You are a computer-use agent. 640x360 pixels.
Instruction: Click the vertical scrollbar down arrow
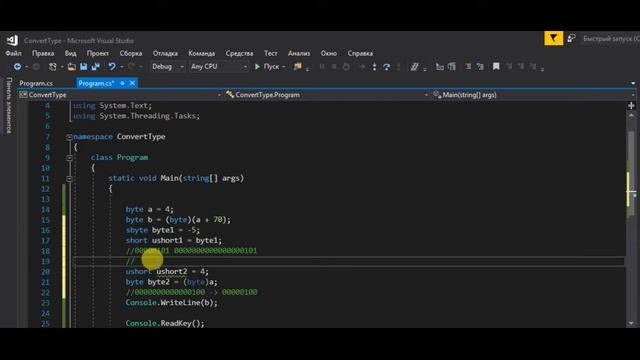pyautogui.click(x=631, y=323)
